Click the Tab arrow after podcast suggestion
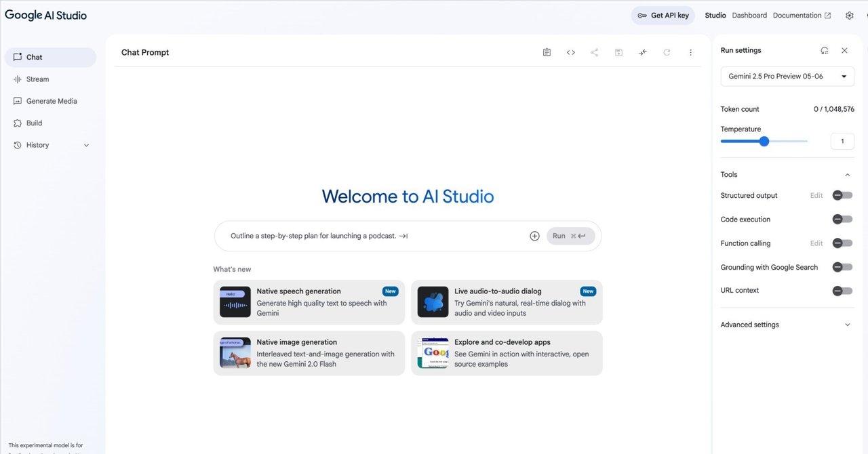The width and height of the screenshot is (868, 454). coord(403,236)
